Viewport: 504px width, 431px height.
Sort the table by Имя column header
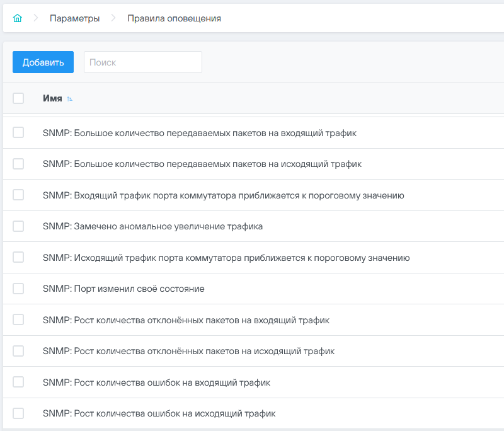(x=52, y=98)
